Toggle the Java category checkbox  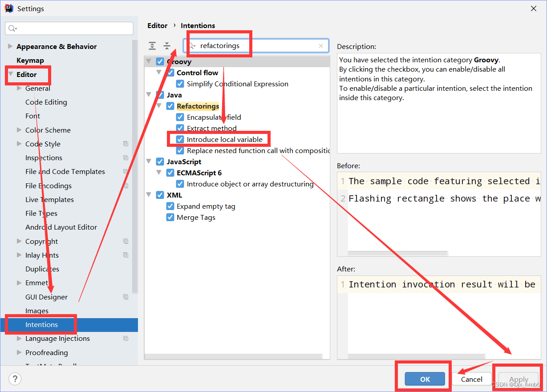click(160, 95)
